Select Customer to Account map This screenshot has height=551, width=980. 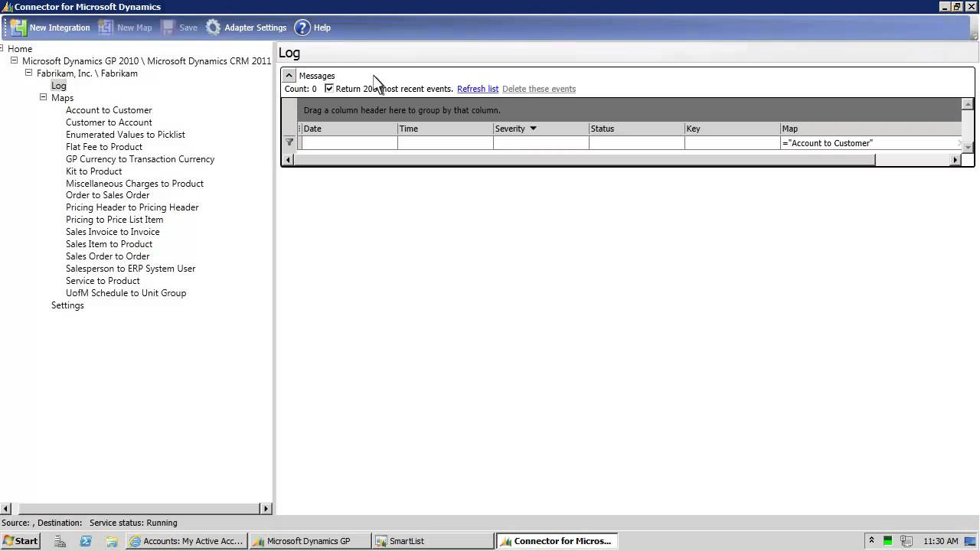109,122
